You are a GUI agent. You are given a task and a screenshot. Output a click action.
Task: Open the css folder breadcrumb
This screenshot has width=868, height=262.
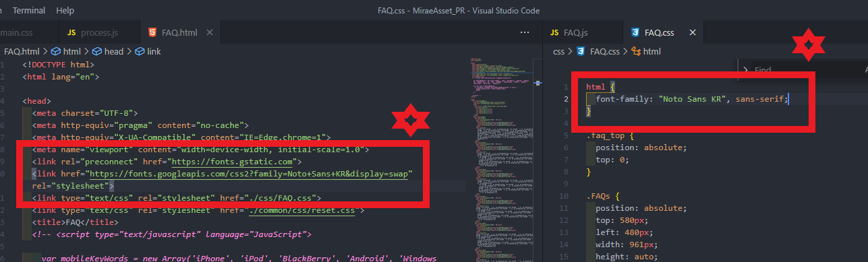(x=558, y=51)
